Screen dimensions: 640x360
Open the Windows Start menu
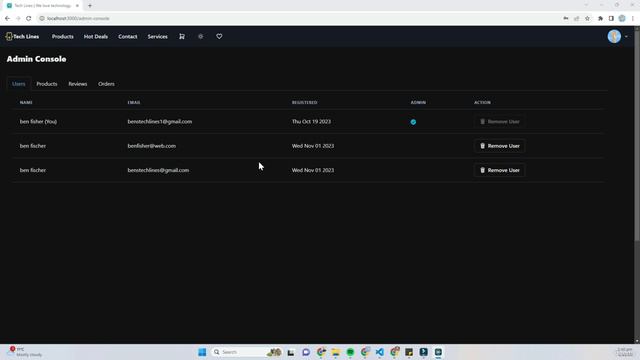point(202,352)
